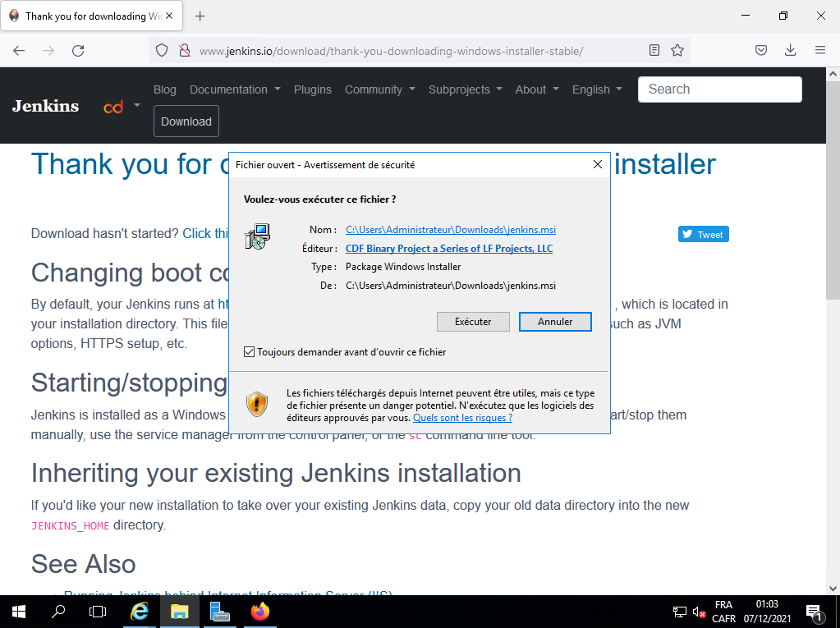
Task: Click Firefox icon in the taskbar
Action: tap(259, 612)
